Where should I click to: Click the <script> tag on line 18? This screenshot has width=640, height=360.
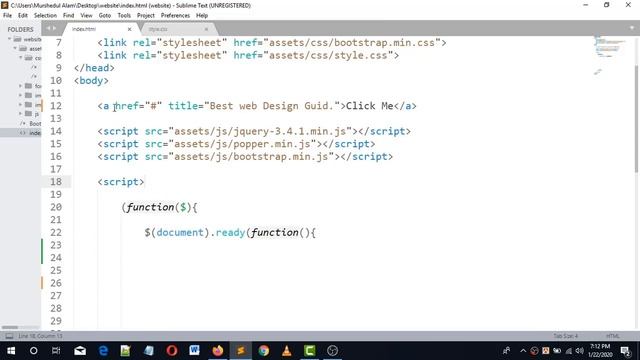pyautogui.click(x=121, y=182)
